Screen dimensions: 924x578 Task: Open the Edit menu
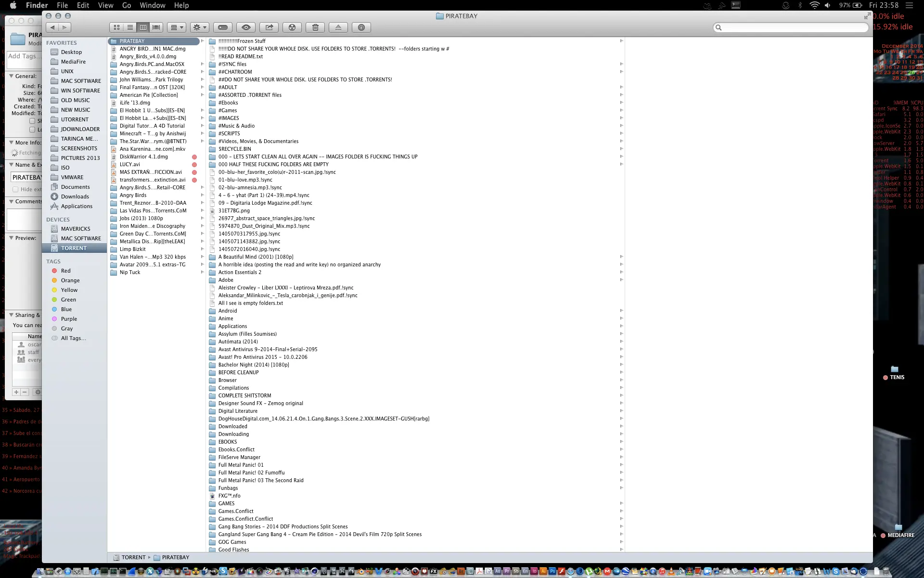tap(83, 5)
